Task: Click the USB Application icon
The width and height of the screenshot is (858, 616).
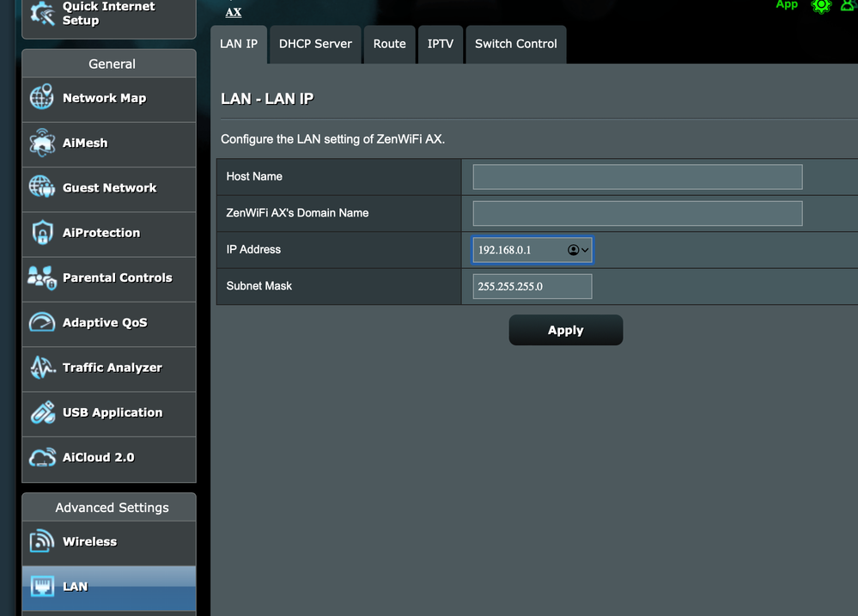Action: (x=42, y=412)
